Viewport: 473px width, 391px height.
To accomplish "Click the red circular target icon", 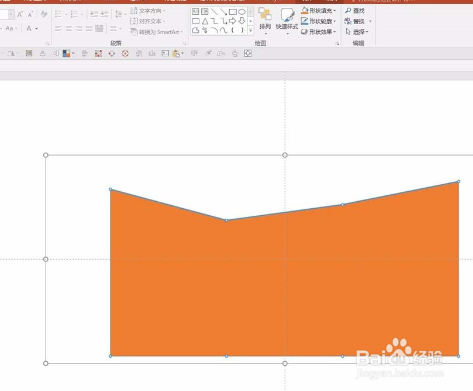I will pos(125,53).
